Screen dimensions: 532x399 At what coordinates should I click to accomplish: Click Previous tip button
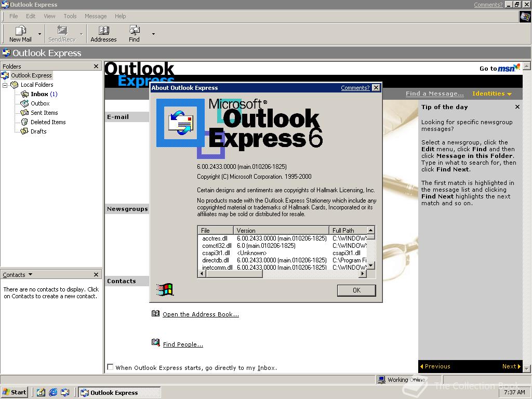pos(435,366)
